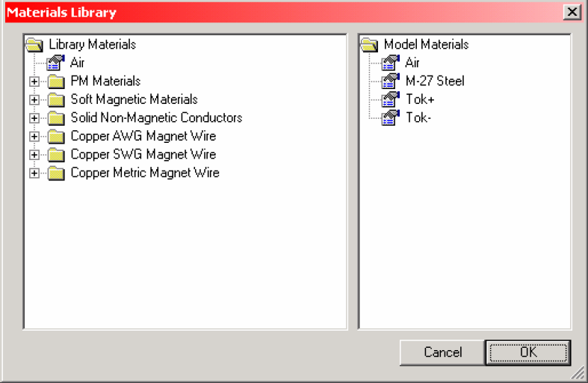Click the Model Materials root folder icon
588x383 pixels.
tap(369, 45)
